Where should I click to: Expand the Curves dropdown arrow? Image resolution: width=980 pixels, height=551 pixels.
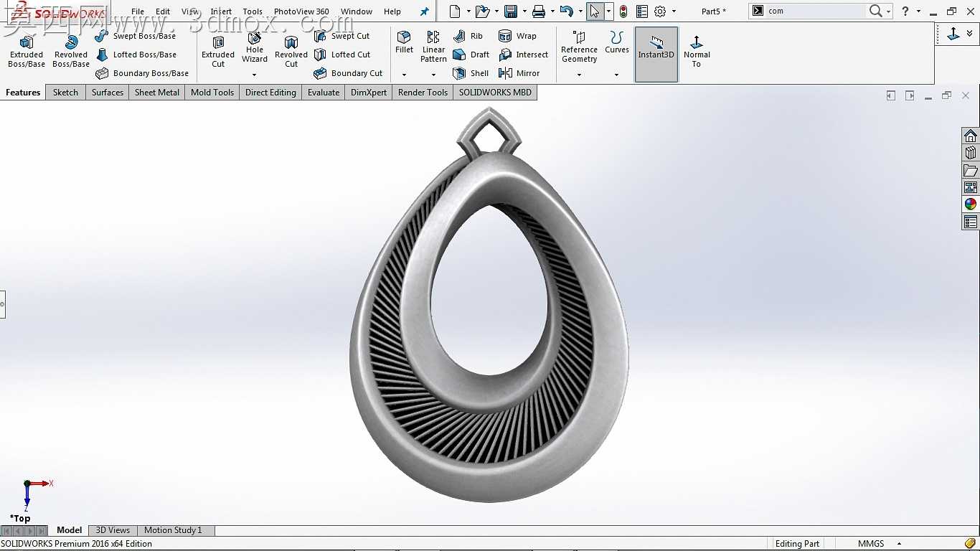pyautogui.click(x=616, y=75)
